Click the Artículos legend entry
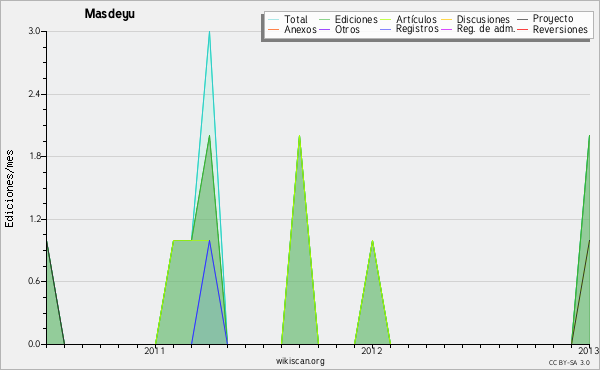600x370 pixels. 408,19
